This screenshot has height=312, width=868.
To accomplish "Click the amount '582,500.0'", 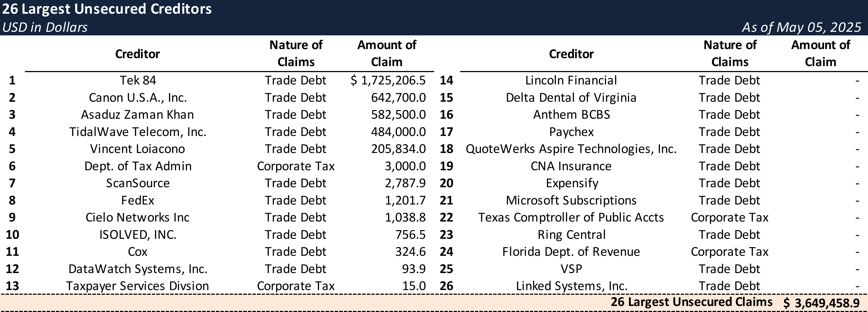I will (x=398, y=115).
